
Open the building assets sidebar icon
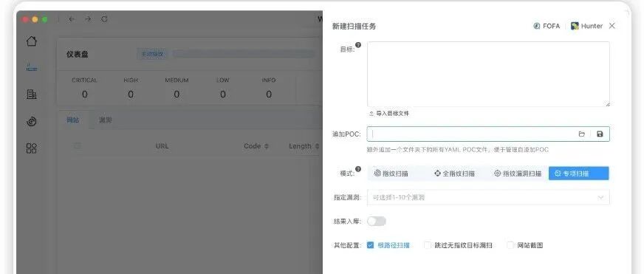(32, 94)
